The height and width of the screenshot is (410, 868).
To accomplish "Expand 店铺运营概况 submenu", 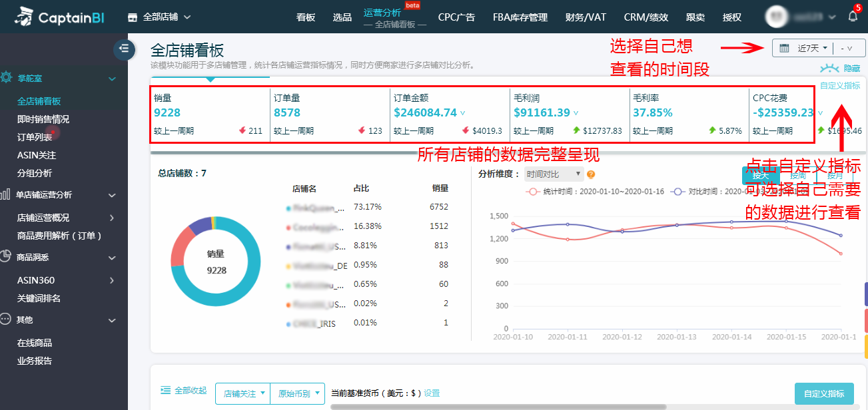I will 112,218.
